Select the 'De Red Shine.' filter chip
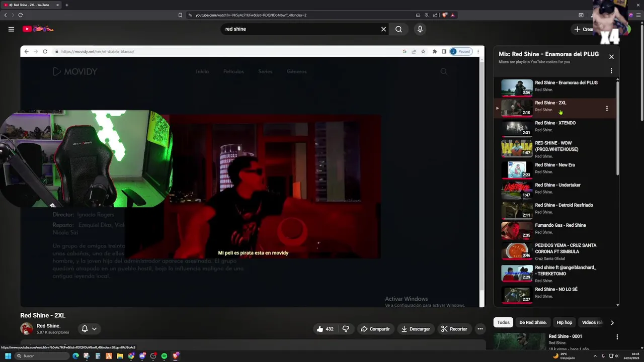The image size is (644, 362). coord(533,323)
